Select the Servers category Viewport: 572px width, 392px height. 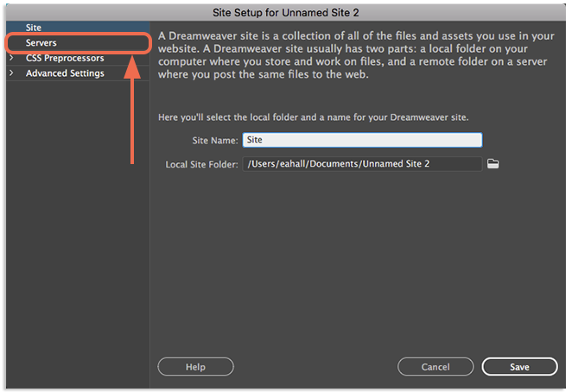pos(78,43)
